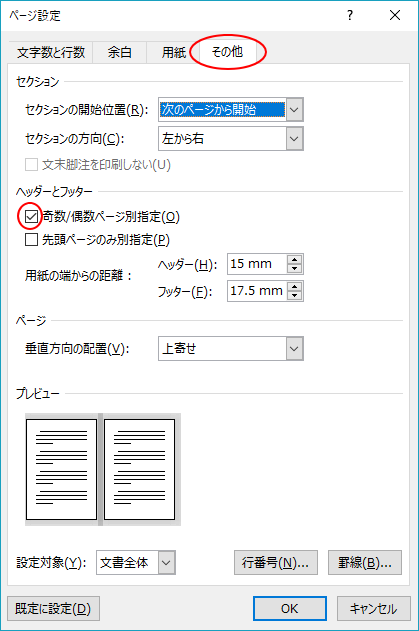Uncheck 奇数/偶数ページ別指定 checkbox
The height and width of the screenshot is (631, 419).
point(31,217)
